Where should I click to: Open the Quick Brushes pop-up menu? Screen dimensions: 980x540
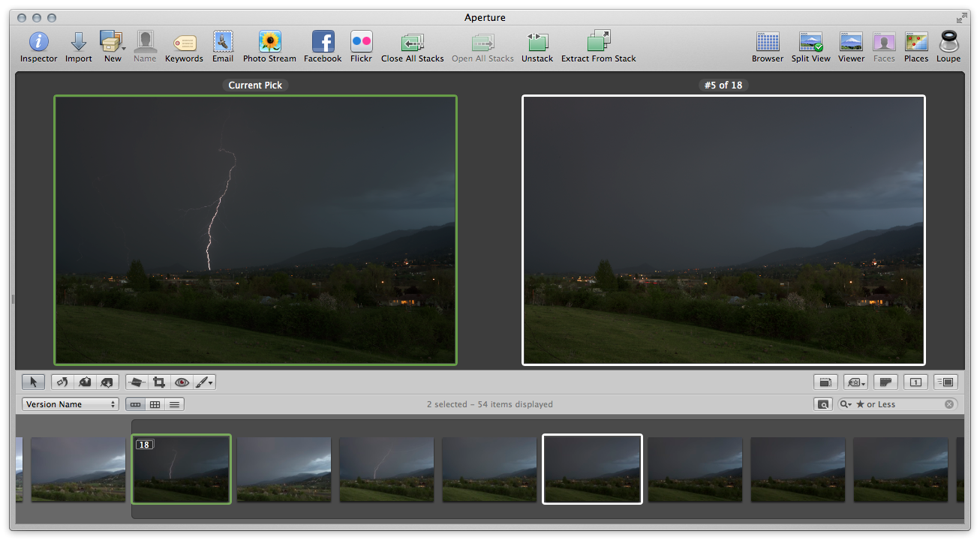click(x=204, y=382)
